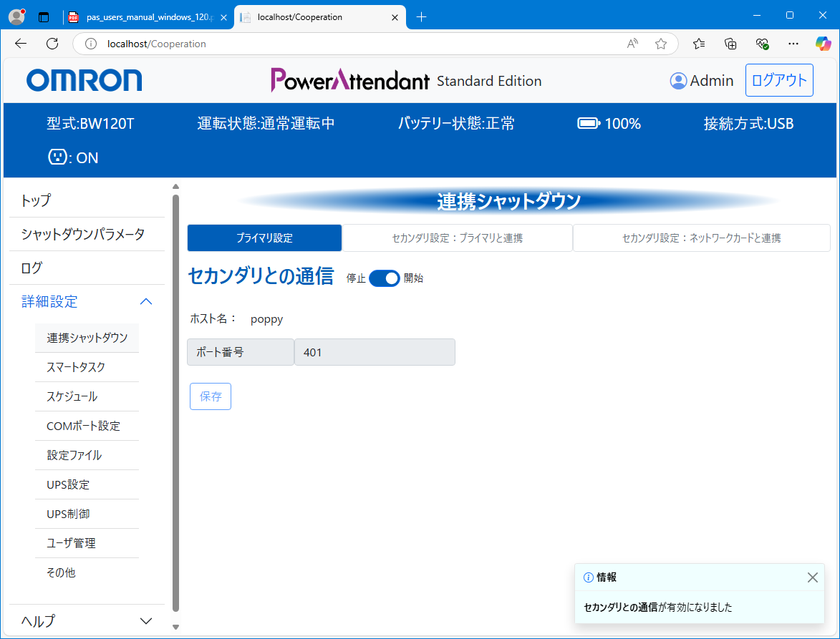Viewport: 840px width, 639px height.
Task: Click the PowerAttendant logo
Action: pos(350,79)
